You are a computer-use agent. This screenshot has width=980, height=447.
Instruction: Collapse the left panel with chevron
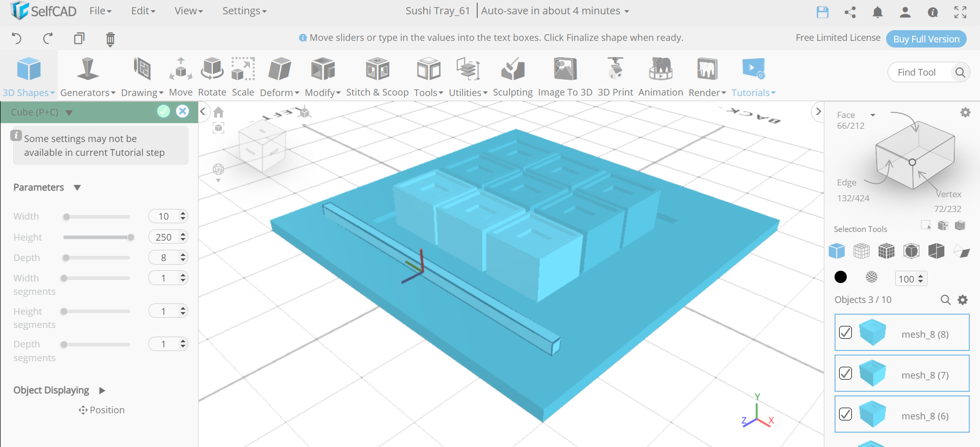203,111
